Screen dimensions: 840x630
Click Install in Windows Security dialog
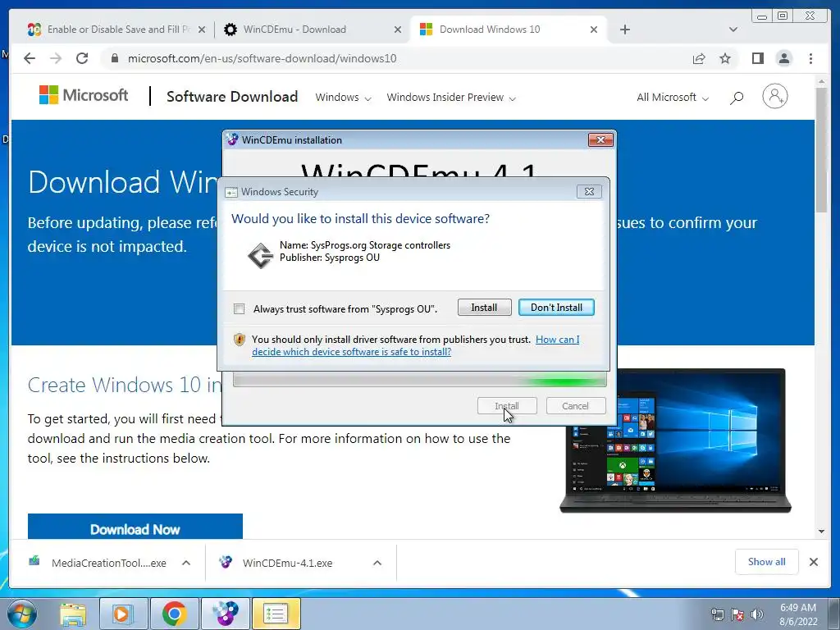click(484, 308)
